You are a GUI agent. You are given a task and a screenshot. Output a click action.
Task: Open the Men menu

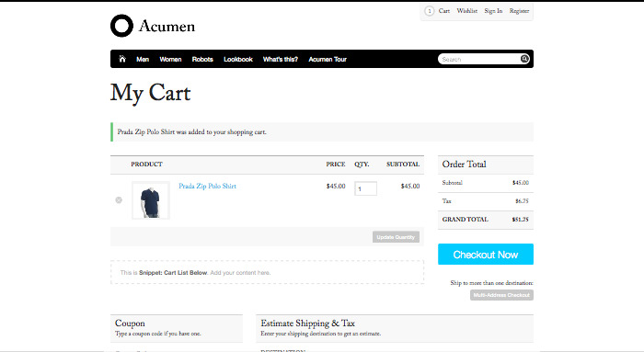click(143, 59)
